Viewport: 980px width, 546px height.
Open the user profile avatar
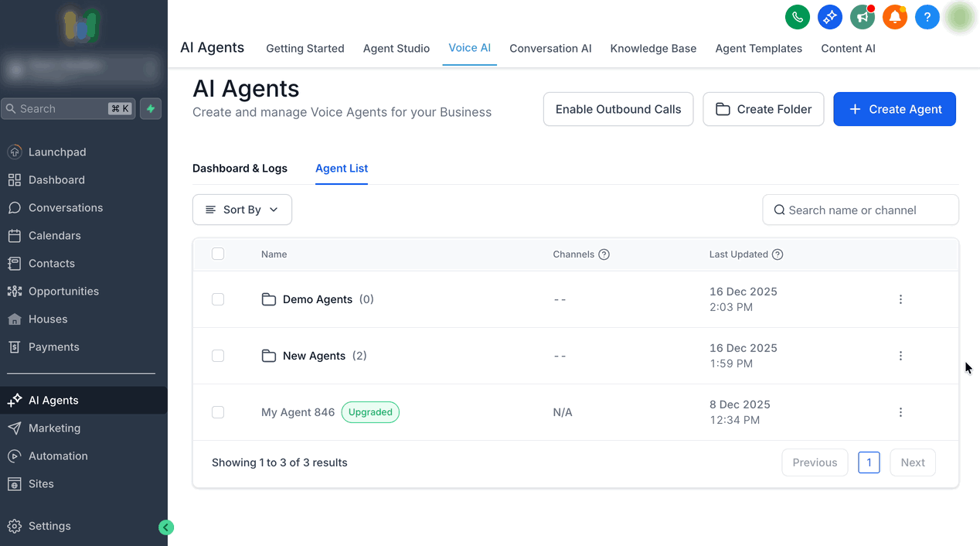point(960,17)
